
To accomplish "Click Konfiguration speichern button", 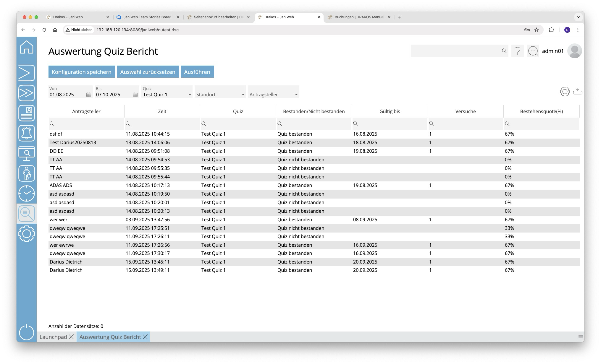I will click(x=82, y=72).
